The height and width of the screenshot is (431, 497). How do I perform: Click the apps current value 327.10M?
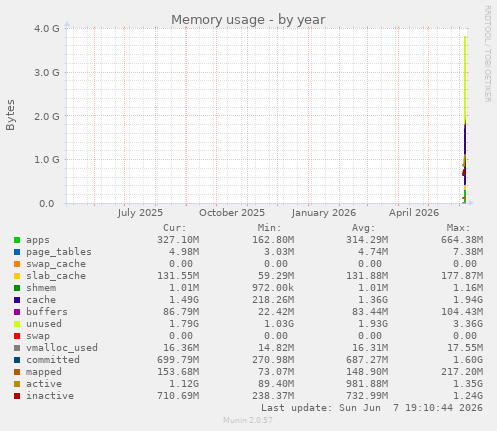(x=178, y=240)
